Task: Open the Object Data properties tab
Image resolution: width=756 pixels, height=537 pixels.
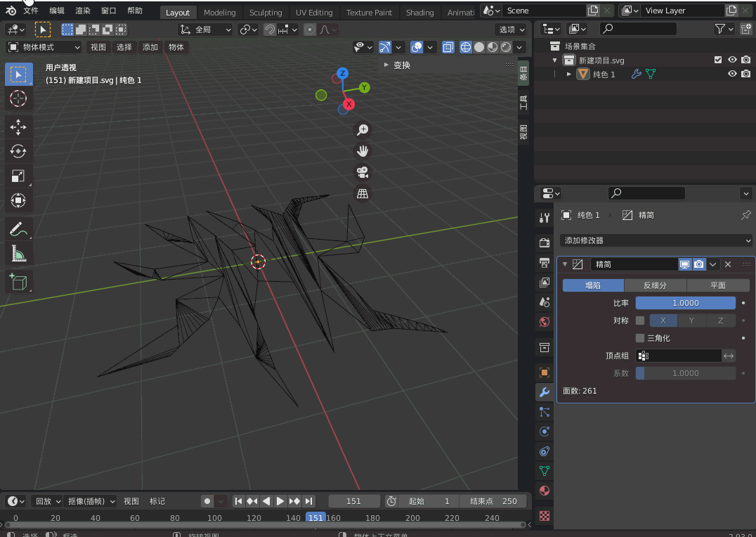Action: tap(545, 472)
